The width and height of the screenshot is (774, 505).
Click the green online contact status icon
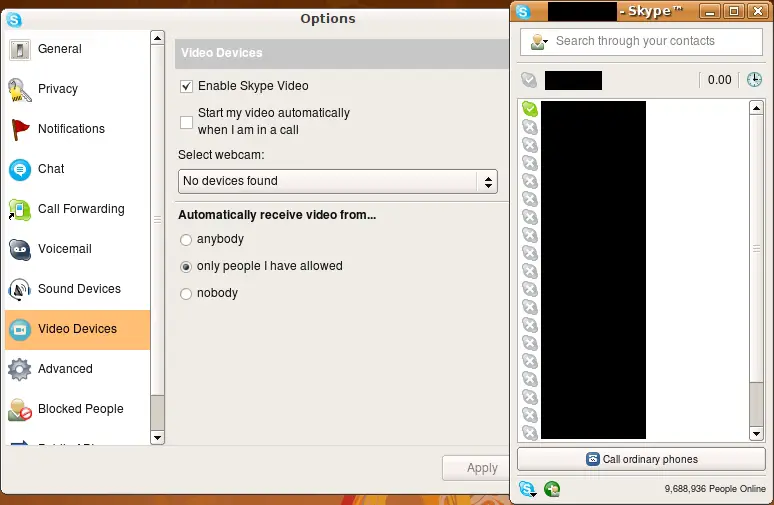click(x=530, y=109)
